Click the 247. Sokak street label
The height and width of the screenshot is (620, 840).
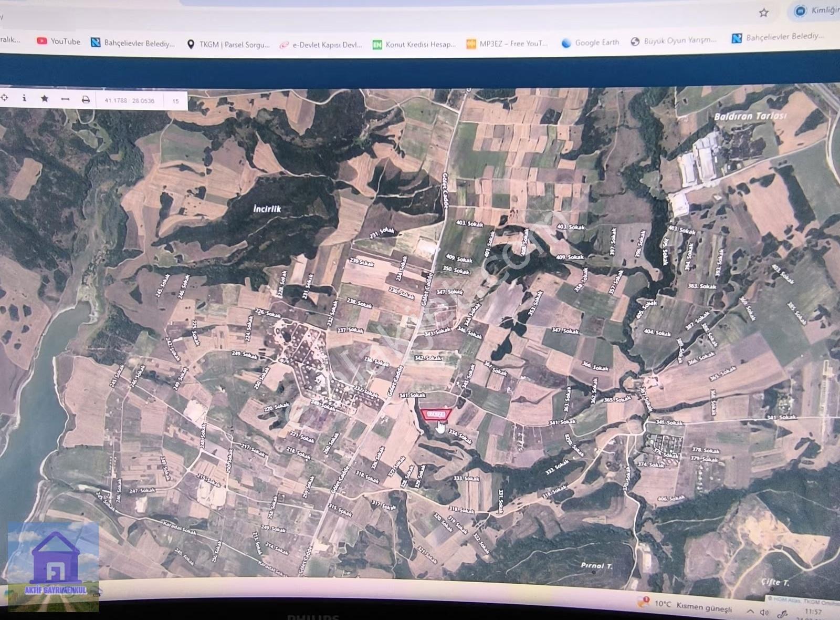coord(142,491)
